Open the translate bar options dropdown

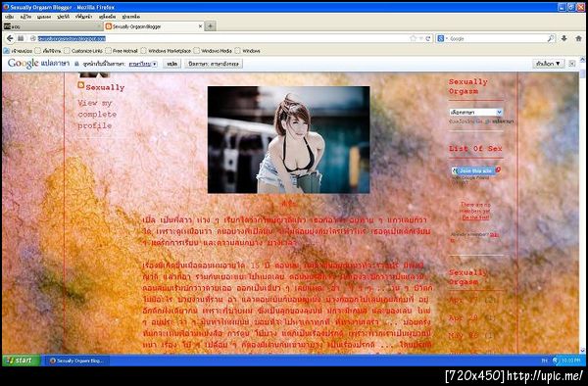point(548,64)
